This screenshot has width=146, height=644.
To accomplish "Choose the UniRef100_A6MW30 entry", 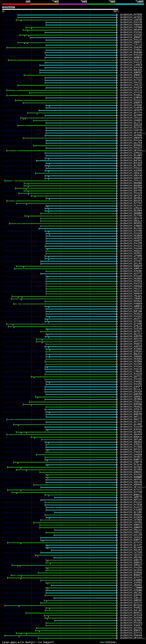I will click(131, 58).
